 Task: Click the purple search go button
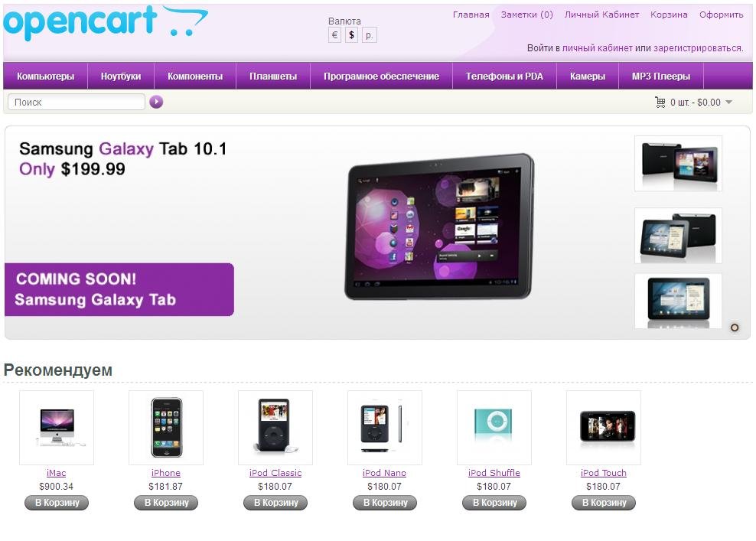(156, 102)
